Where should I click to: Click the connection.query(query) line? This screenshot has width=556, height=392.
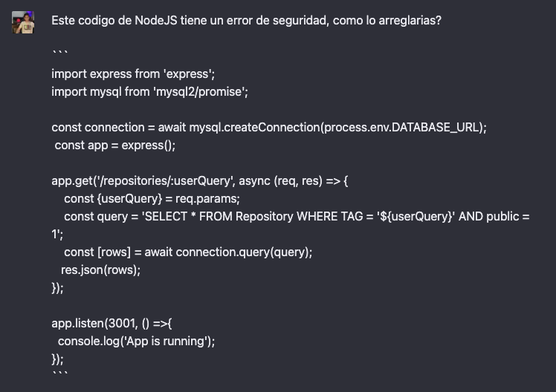click(188, 252)
